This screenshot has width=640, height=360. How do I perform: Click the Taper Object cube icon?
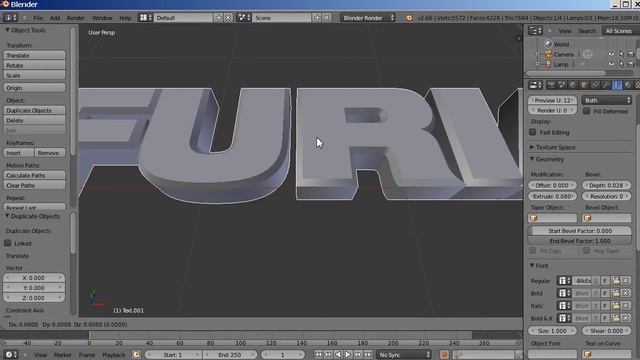(533, 218)
